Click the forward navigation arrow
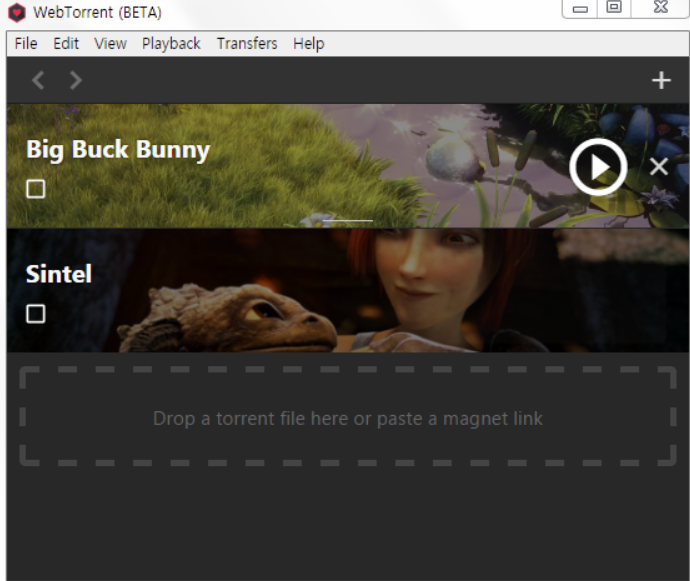This screenshot has height=581, width=690. point(76,80)
